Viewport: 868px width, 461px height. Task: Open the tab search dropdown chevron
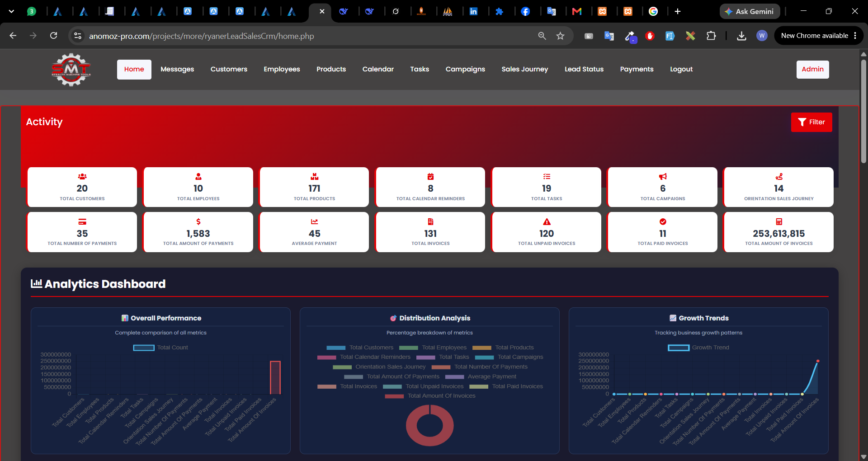click(x=11, y=11)
